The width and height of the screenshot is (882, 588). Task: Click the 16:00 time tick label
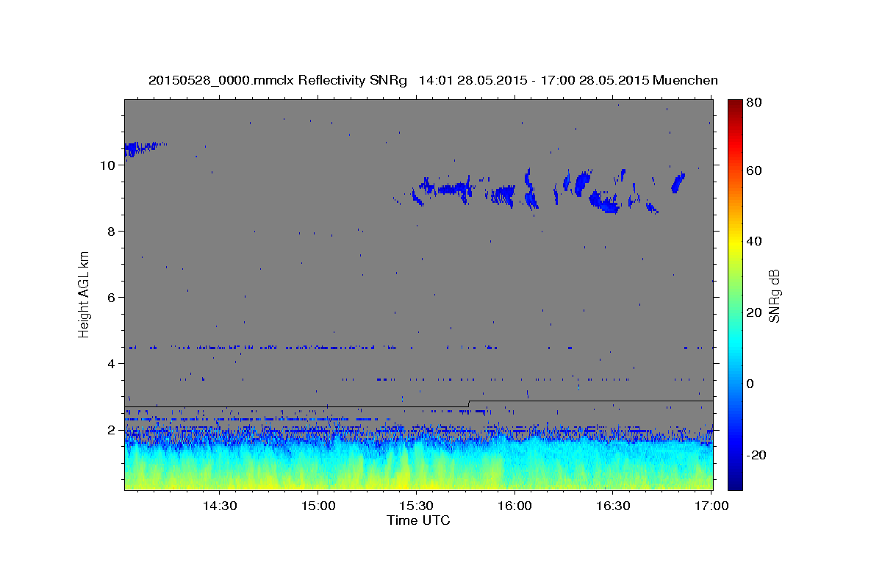(514, 506)
